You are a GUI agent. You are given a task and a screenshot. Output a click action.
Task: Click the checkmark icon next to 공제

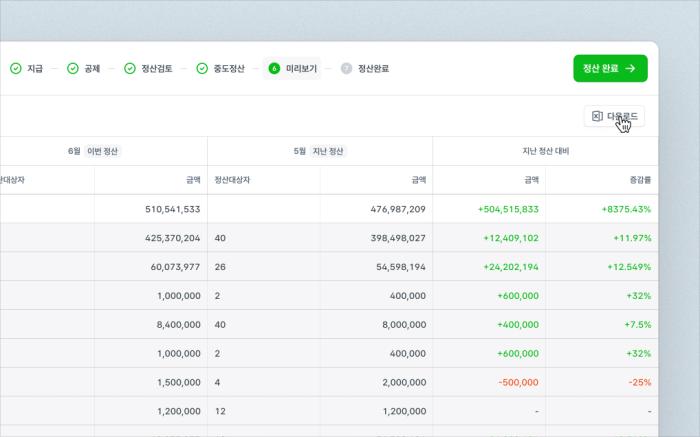tap(73, 68)
